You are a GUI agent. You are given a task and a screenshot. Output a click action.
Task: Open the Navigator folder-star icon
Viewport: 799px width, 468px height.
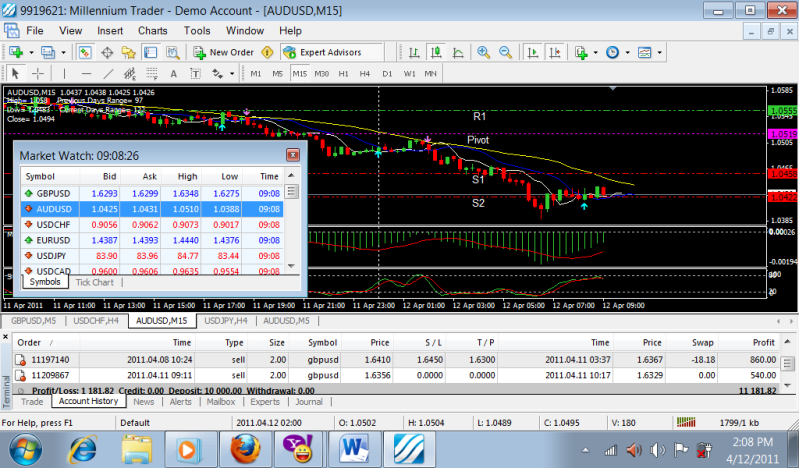pyautogui.click(x=129, y=52)
